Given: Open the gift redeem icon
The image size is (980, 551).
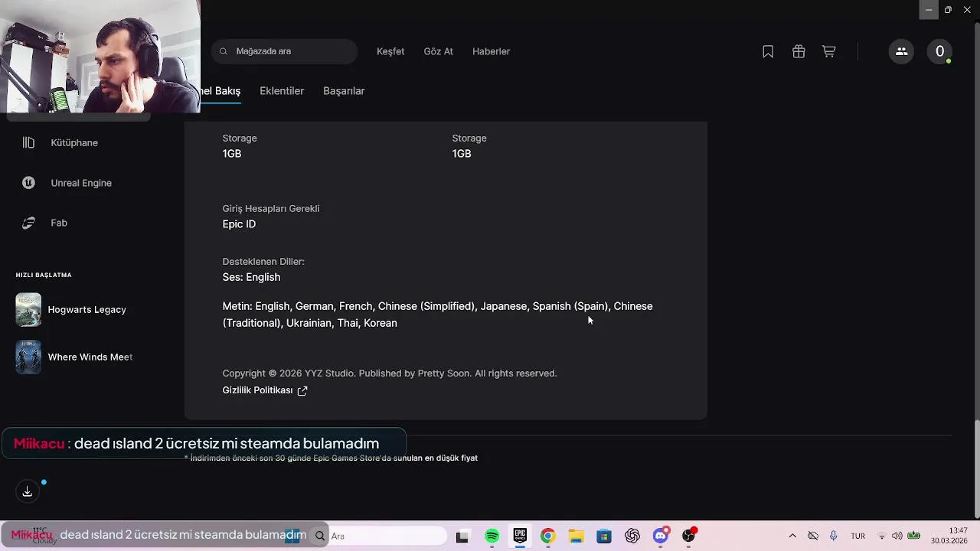Looking at the screenshot, I should [x=799, y=51].
